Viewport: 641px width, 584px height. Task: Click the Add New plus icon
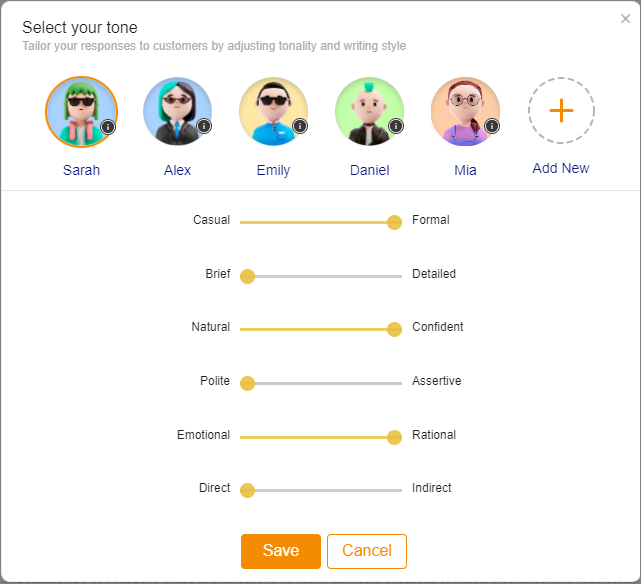(x=561, y=111)
